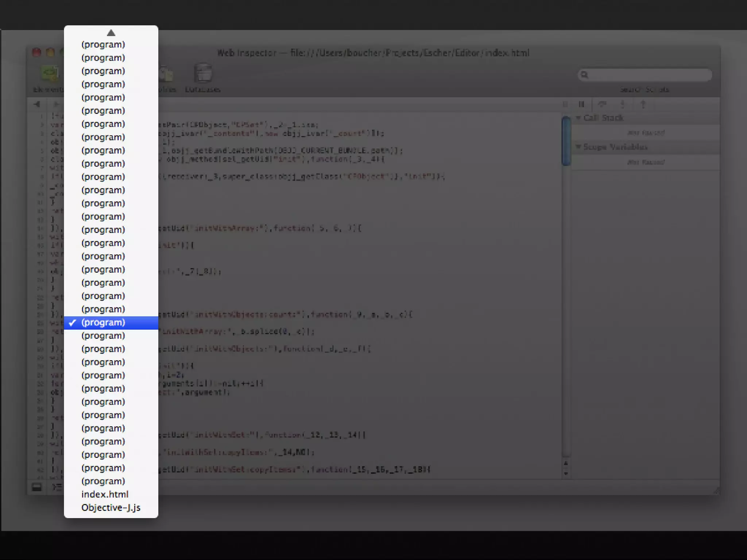Screen dimensions: 747x560
Task: Open the Profiles panel icon
Action: (166, 75)
